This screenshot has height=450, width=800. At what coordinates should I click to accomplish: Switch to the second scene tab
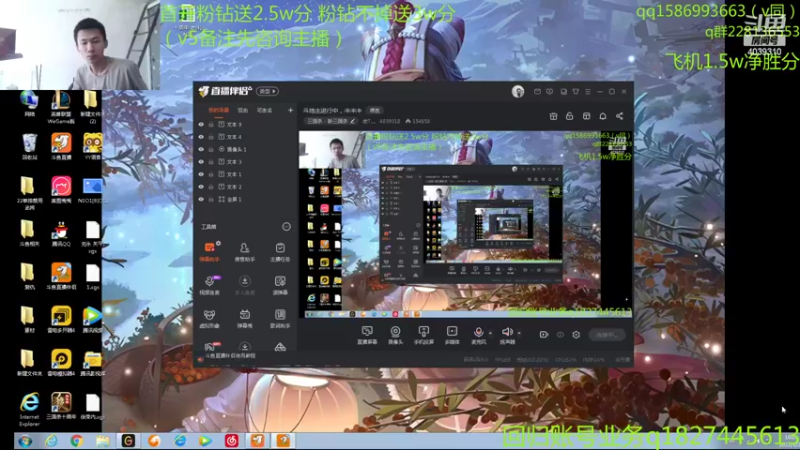pyautogui.click(x=243, y=110)
